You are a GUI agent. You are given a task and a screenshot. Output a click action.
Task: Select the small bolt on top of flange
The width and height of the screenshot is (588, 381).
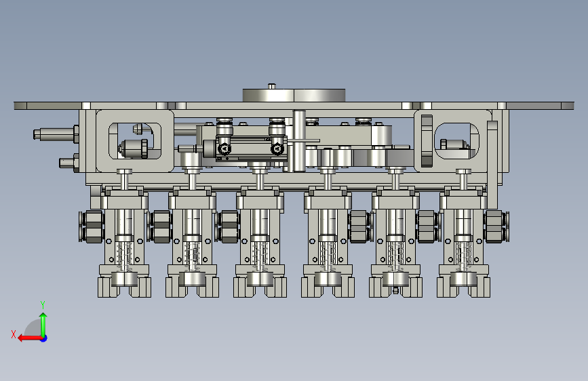click(x=272, y=86)
